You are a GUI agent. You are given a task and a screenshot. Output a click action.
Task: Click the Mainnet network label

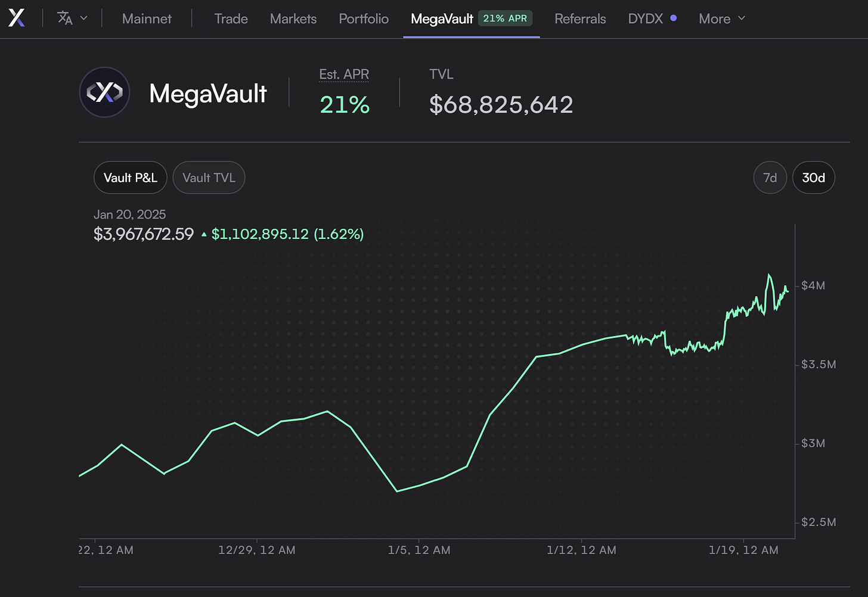point(147,18)
